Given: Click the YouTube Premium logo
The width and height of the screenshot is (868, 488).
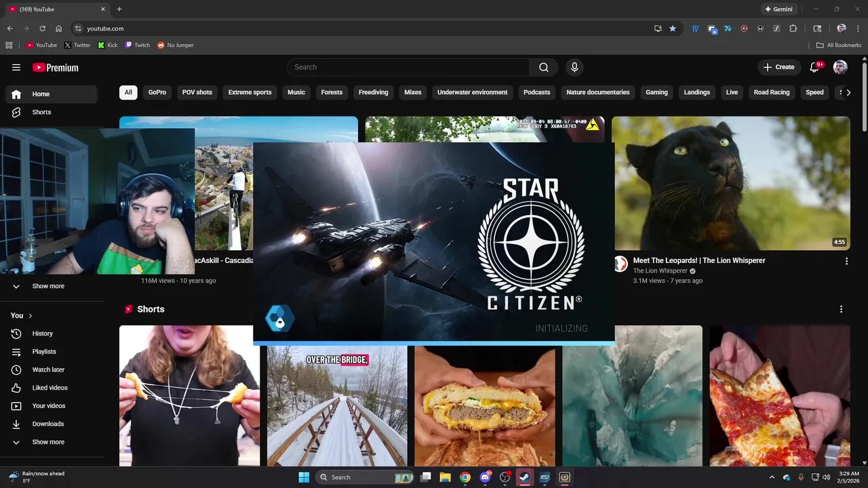Looking at the screenshot, I should point(56,67).
